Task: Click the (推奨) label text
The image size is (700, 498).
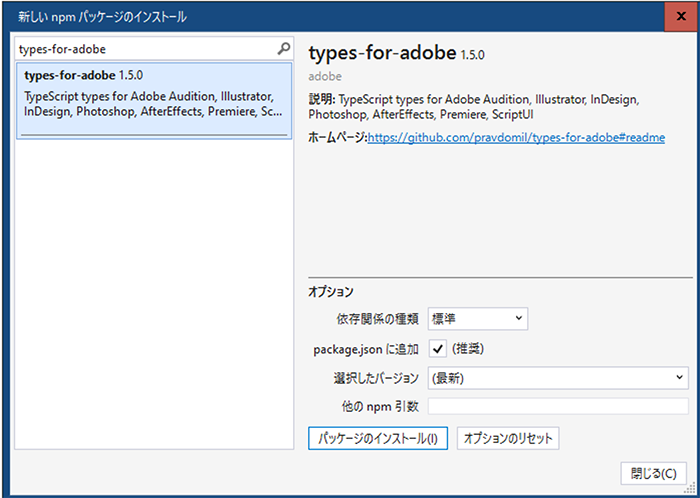Action: pos(468,349)
